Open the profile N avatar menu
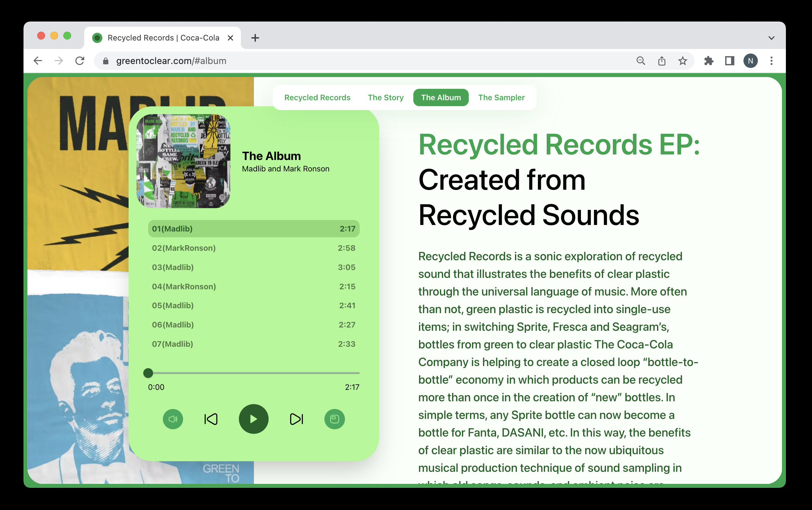 point(750,61)
